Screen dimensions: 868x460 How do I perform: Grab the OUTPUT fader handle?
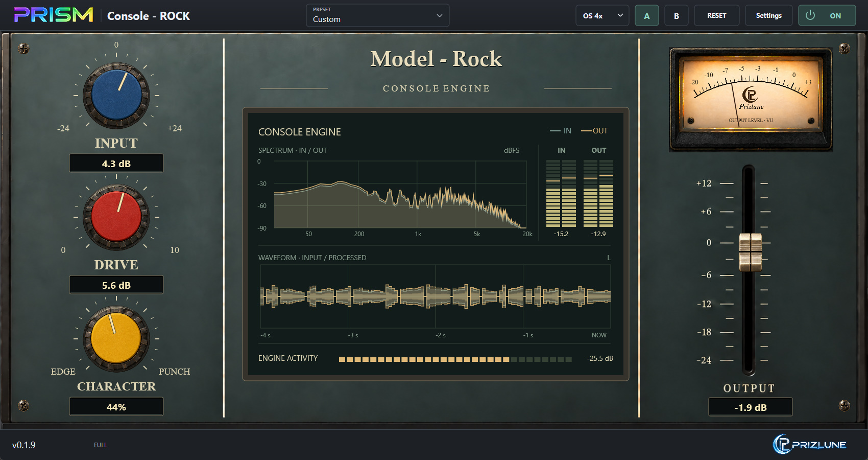click(x=751, y=252)
